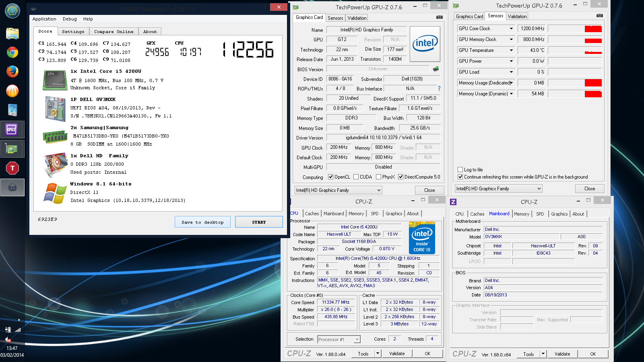Open File Explorer from the taskbar

[12, 33]
